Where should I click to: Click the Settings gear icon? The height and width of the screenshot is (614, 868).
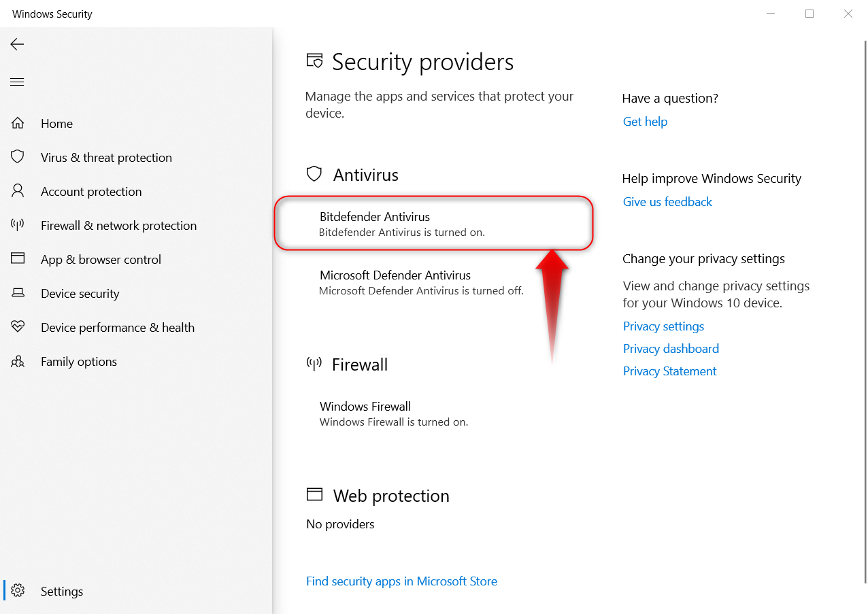18,591
